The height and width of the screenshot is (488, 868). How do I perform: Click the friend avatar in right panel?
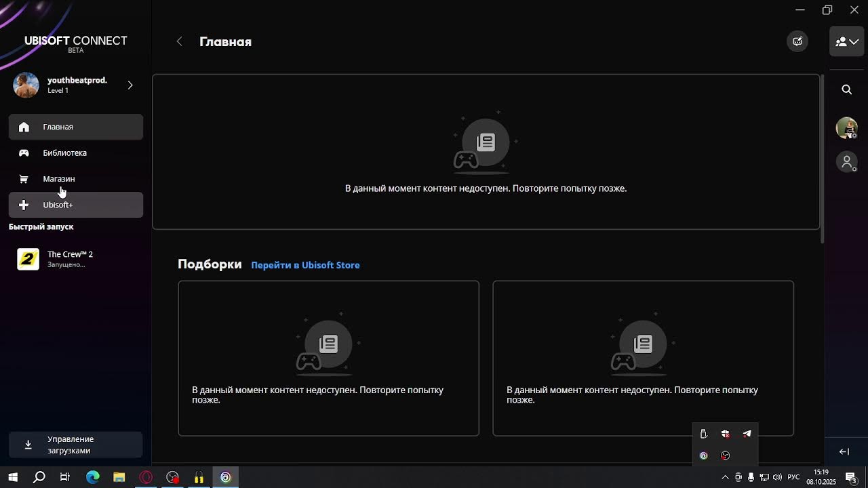pos(846,127)
